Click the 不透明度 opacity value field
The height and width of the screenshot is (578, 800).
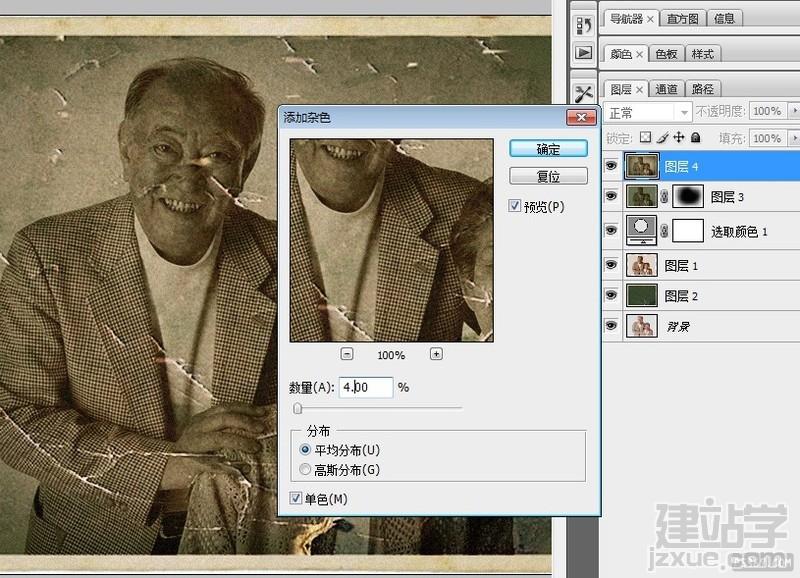(767, 111)
